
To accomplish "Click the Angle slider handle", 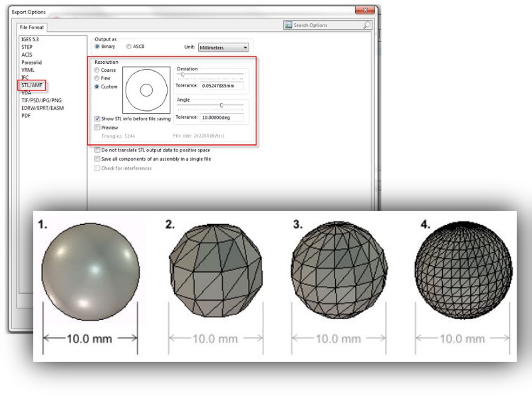I will pyautogui.click(x=221, y=106).
